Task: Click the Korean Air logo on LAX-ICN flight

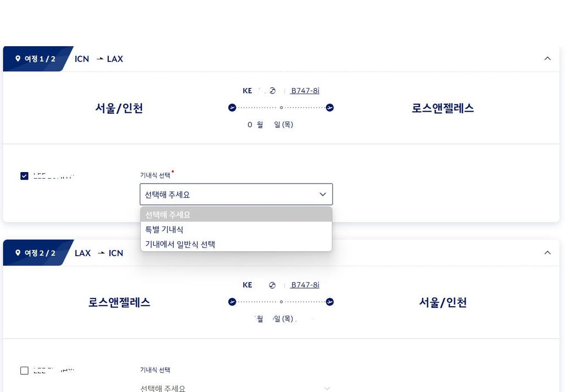Action: [272, 285]
